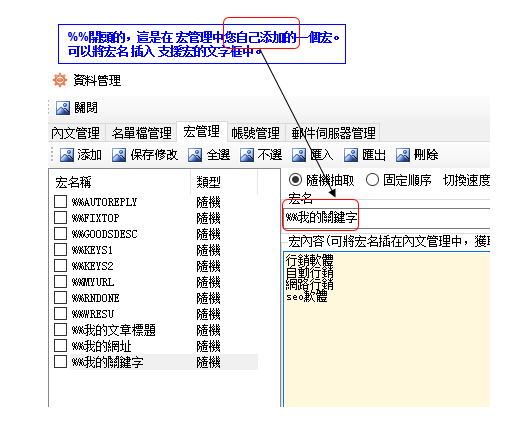Click the 關閉 close toolbar icon
This screenshot has width=526, height=439.
coord(63,108)
